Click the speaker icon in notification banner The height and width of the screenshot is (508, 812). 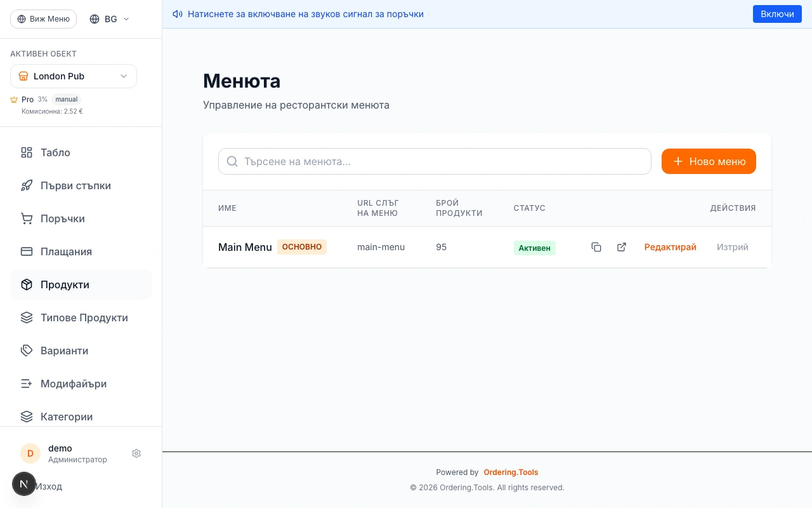pyautogui.click(x=178, y=14)
